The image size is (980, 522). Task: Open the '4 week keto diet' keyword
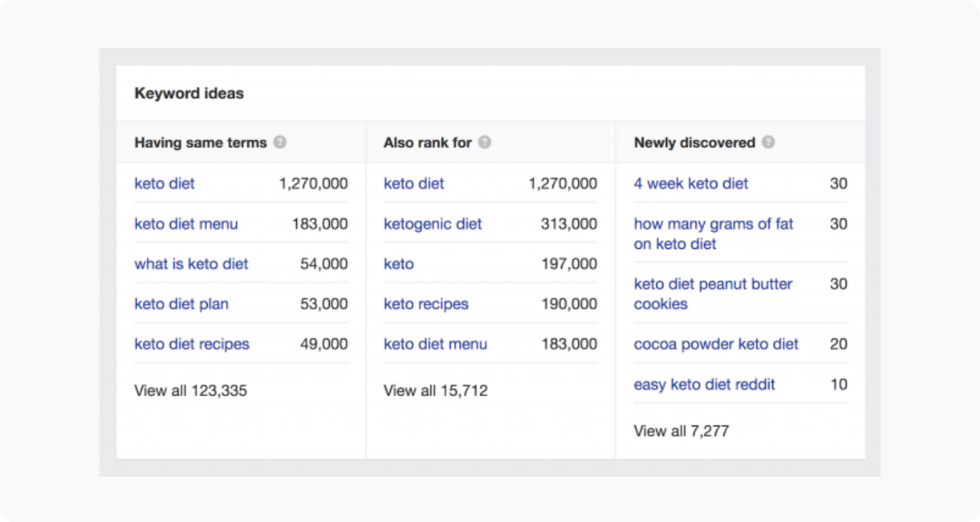tap(691, 183)
